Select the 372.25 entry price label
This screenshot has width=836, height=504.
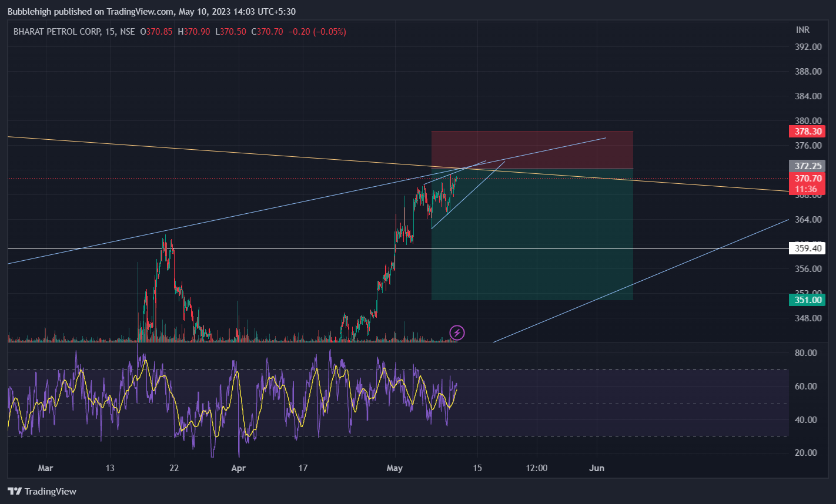807,166
